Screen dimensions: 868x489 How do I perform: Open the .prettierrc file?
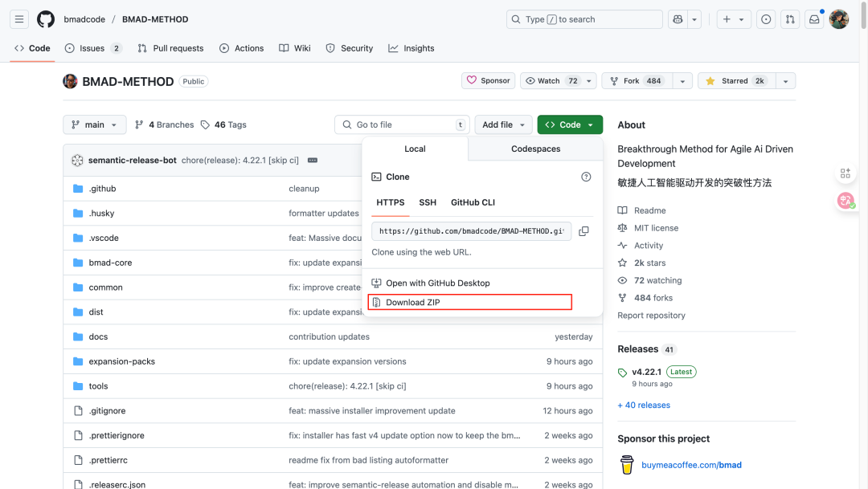point(108,460)
